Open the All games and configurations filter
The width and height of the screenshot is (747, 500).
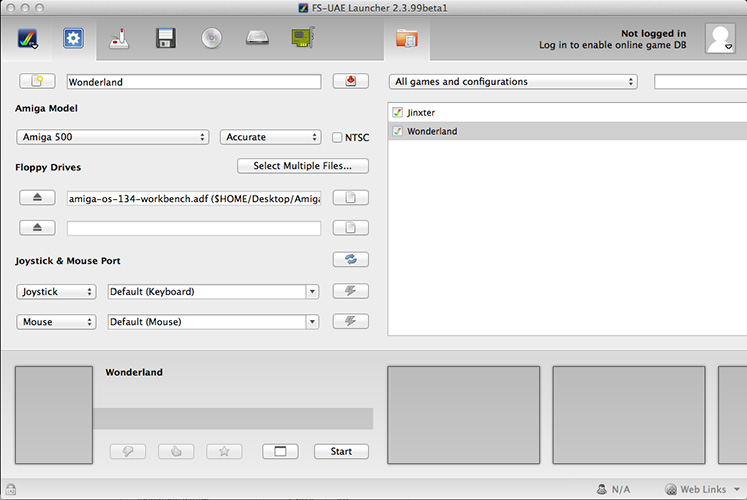tap(512, 81)
